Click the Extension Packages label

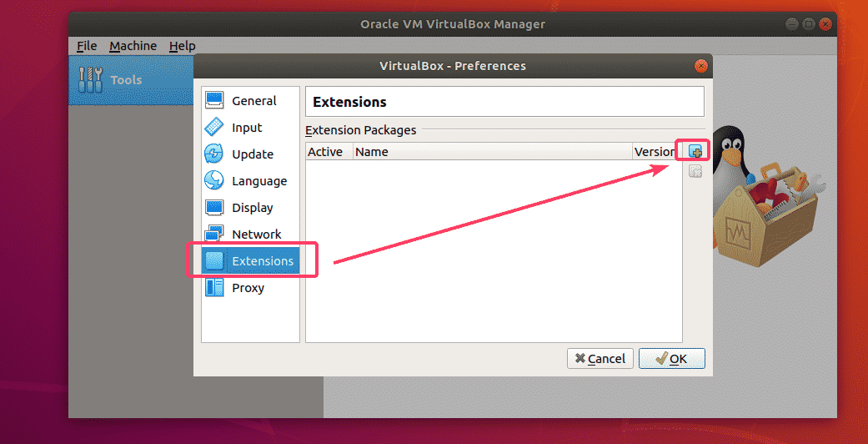pyautogui.click(x=360, y=131)
